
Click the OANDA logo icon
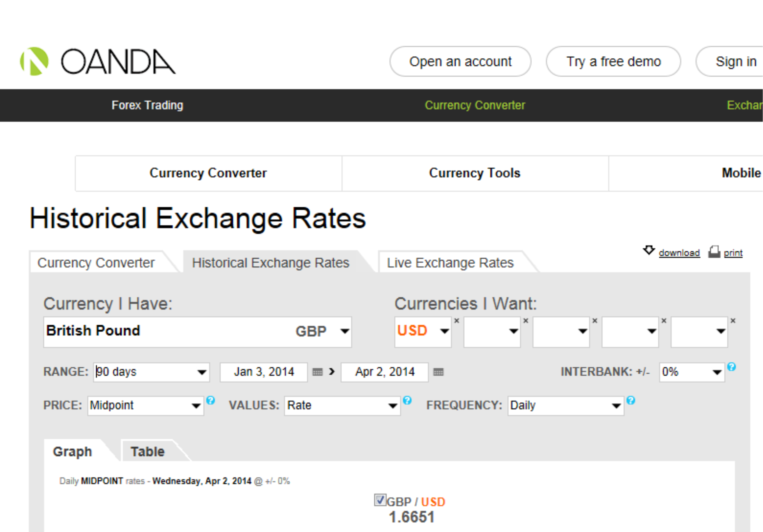tap(35, 62)
